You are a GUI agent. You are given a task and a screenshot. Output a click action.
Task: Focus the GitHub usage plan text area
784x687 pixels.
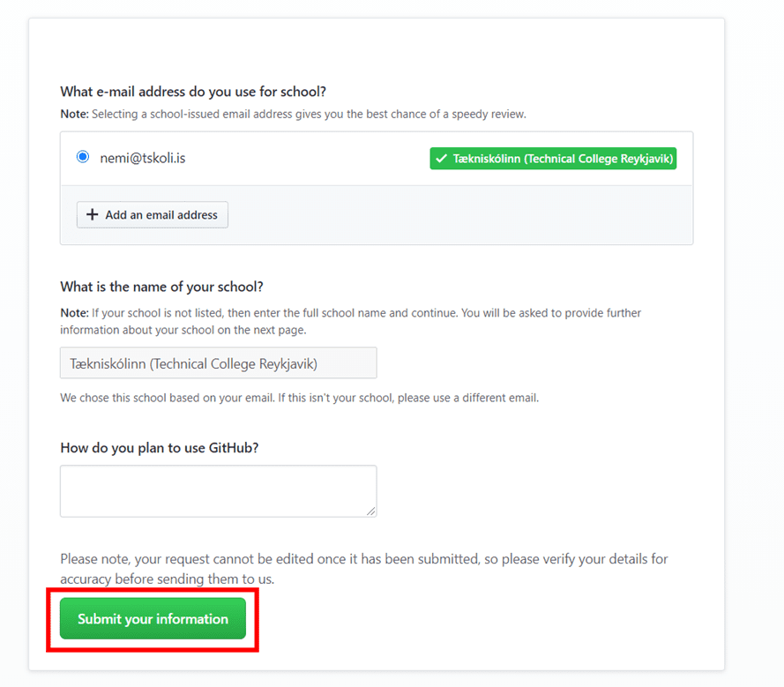218,490
